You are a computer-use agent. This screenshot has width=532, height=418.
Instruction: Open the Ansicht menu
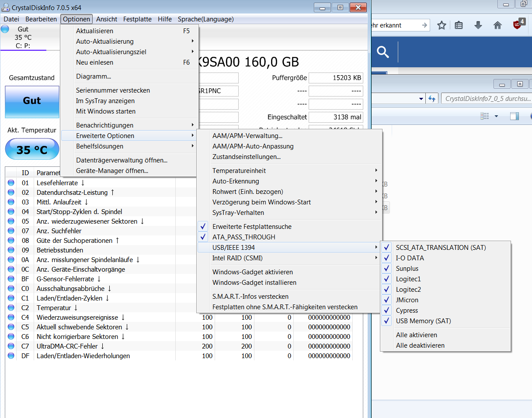coord(107,19)
